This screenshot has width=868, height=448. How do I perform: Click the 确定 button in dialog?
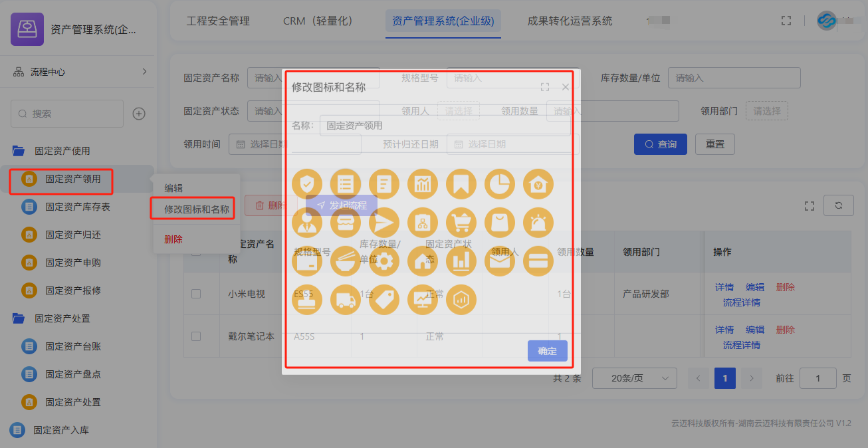(x=547, y=351)
